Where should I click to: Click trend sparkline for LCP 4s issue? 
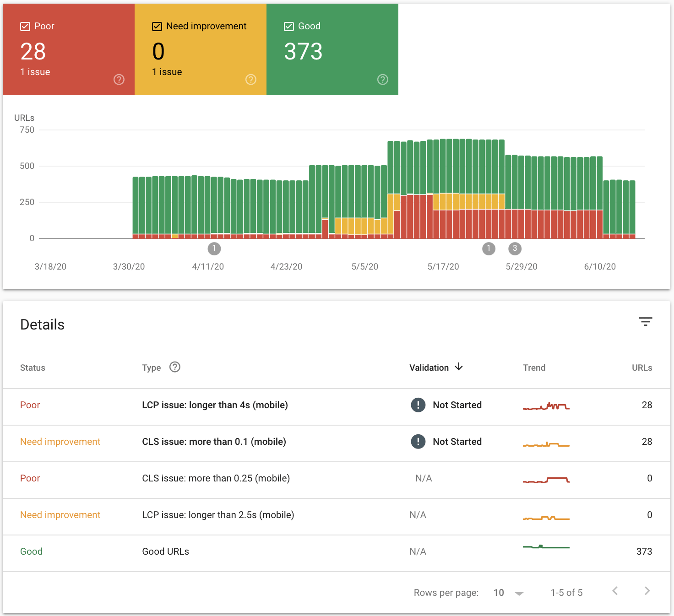click(x=546, y=406)
